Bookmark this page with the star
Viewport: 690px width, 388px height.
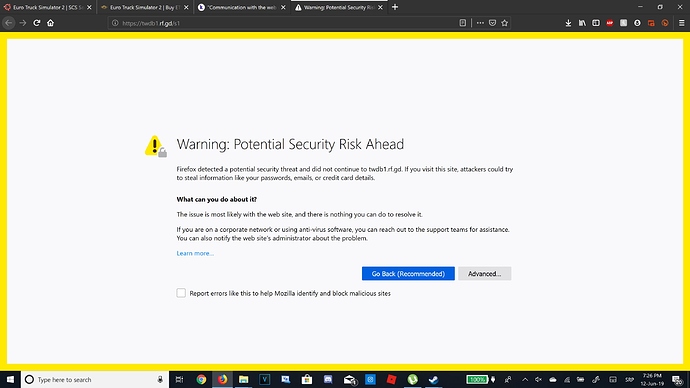pos(505,23)
